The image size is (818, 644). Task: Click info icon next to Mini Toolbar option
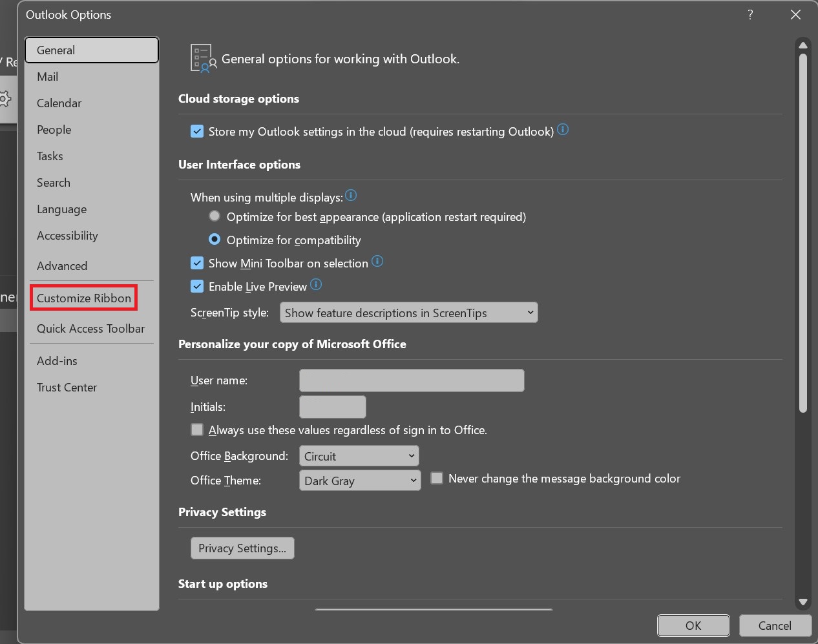pyautogui.click(x=377, y=262)
